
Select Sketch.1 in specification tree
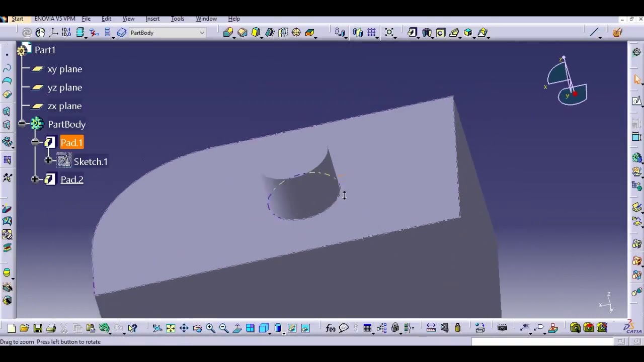click(x=91, y=162)
